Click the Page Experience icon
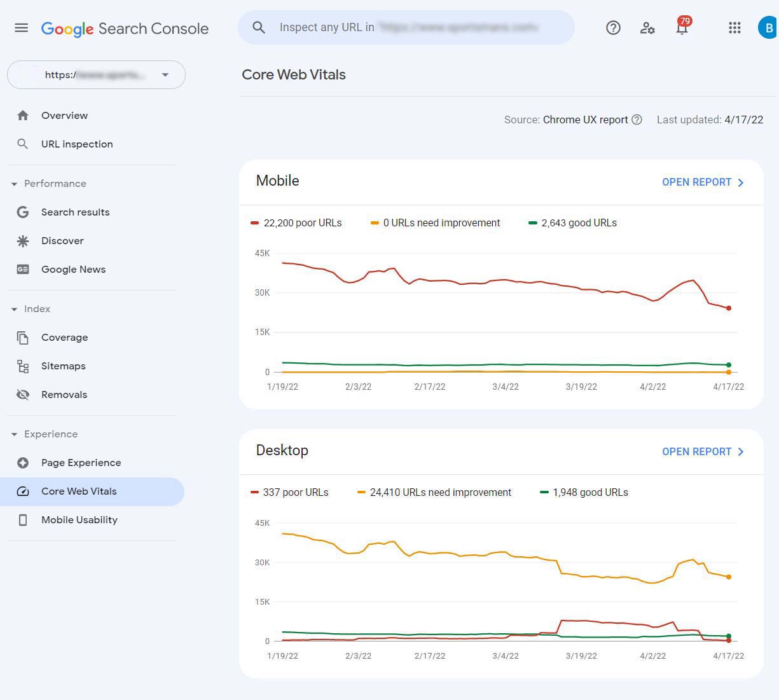779x700 pixels. tap(23, 463)
